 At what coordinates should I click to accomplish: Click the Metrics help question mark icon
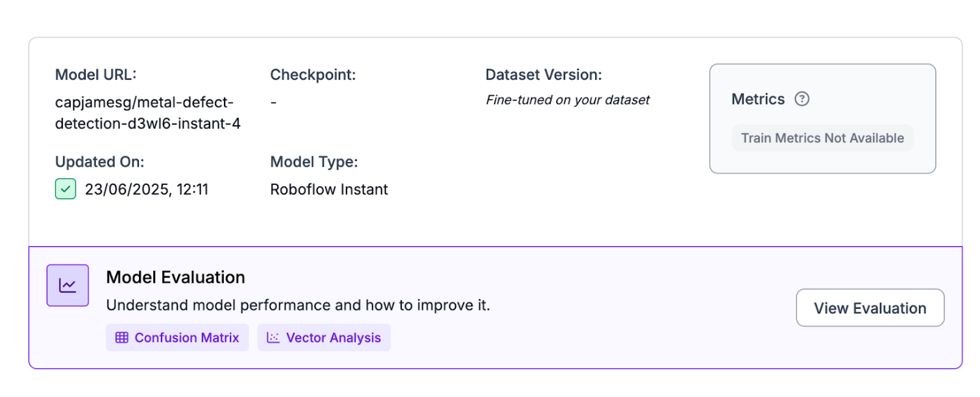click(802, 99)
